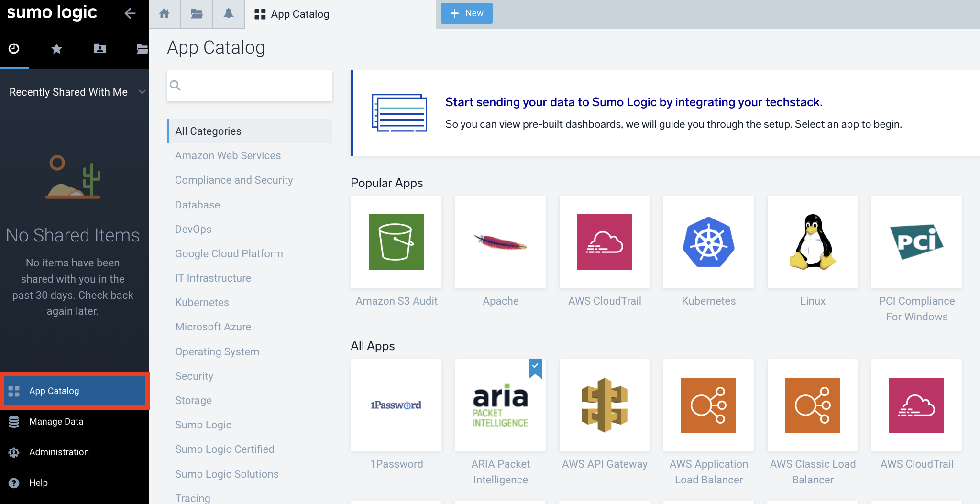Collapse the sidebar using the back arrow
Screen dimensions: 980x504
coord(130,13)
